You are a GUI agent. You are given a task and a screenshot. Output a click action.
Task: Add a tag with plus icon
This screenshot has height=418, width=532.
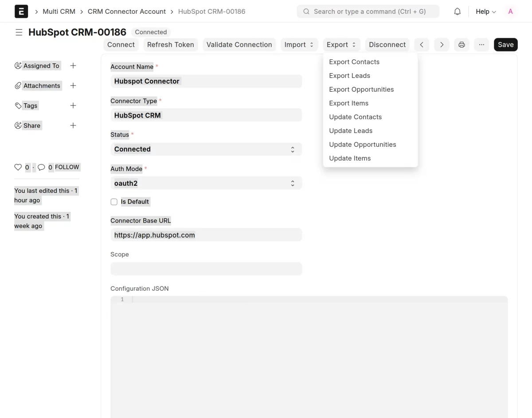(73, 105)
